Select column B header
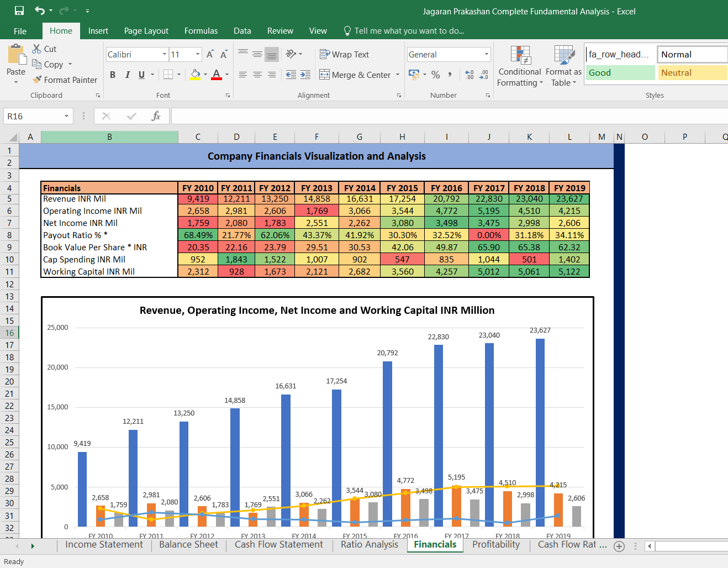728x568 pixels. [x=109, y=137]
